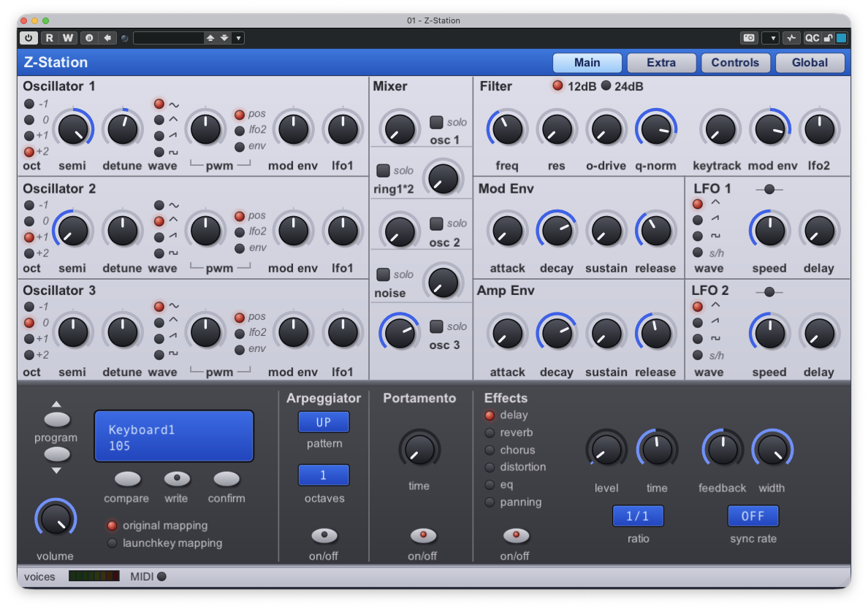Select the 24dB filter slope
Screen dimensions: 868x609
[x=606, y=85]
